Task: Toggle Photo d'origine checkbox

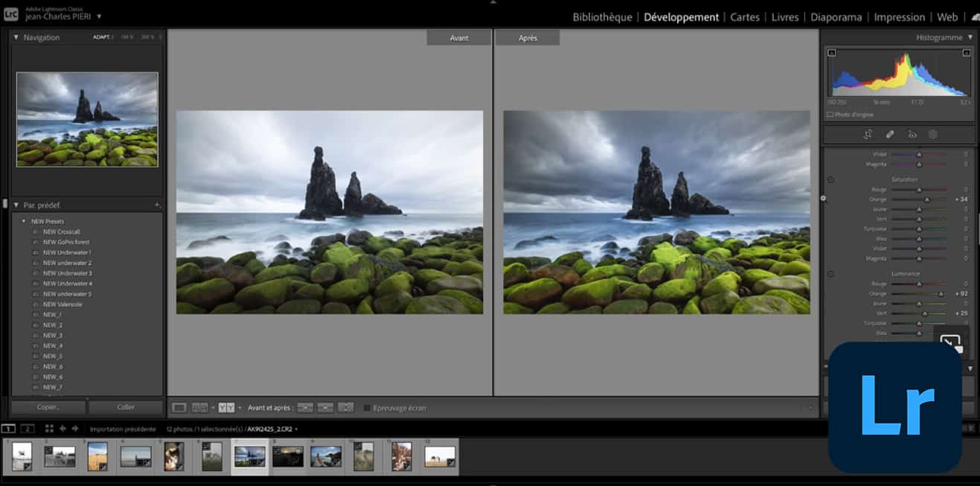Action: (x=830, y=115)
